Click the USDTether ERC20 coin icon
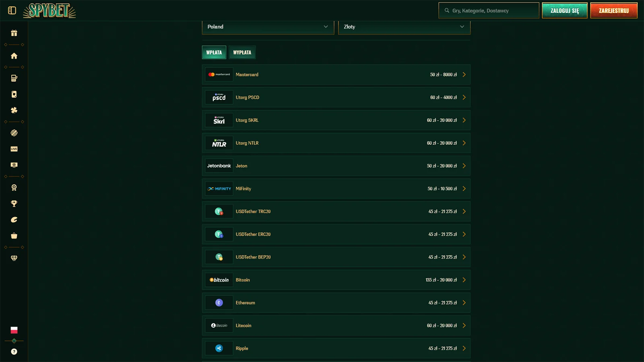Image resolution: width=644 pixels, height=362 pixels. coord(219,234)
